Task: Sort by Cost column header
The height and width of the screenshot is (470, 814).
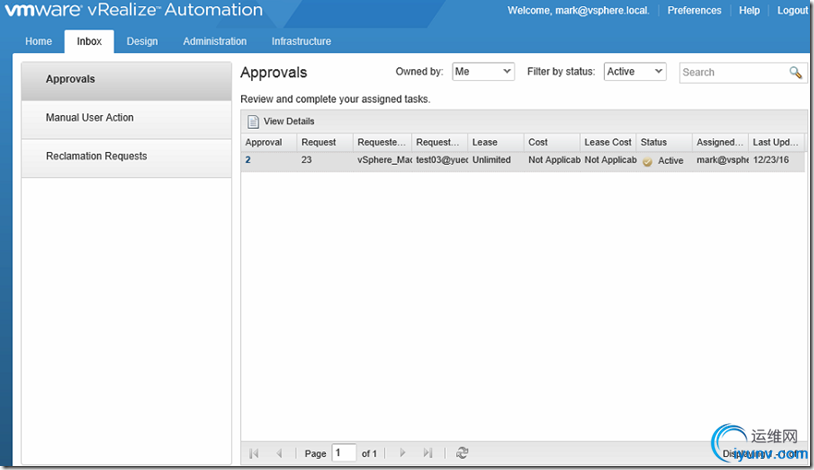Action: [x=551, y=142]
